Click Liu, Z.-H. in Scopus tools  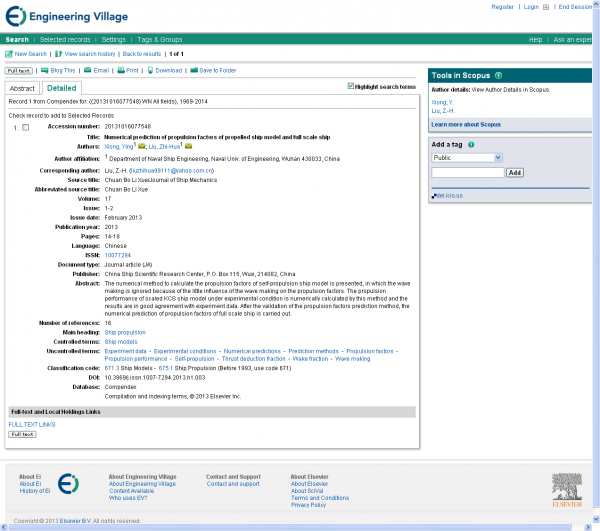pyautogui.click(x=443, y=111)
